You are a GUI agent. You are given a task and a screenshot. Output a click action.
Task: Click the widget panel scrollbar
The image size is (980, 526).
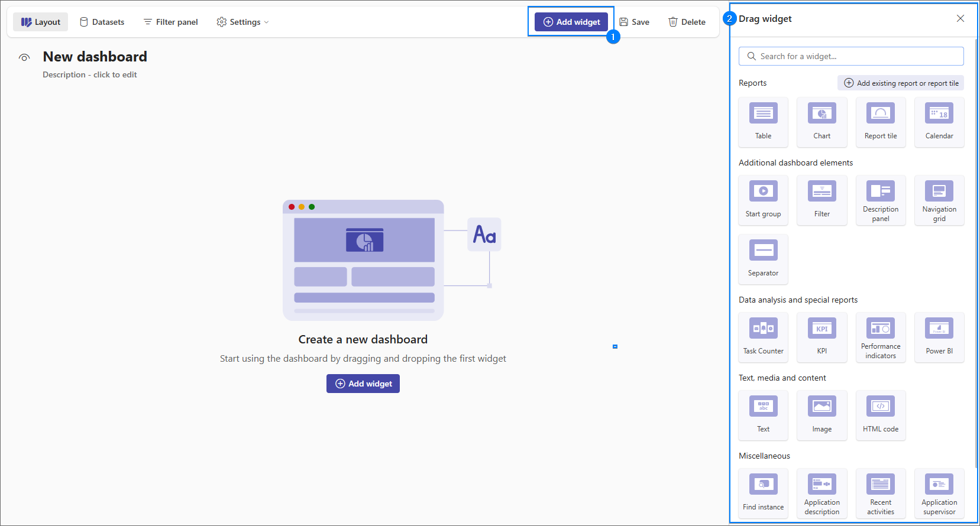(x=976, y=253)
